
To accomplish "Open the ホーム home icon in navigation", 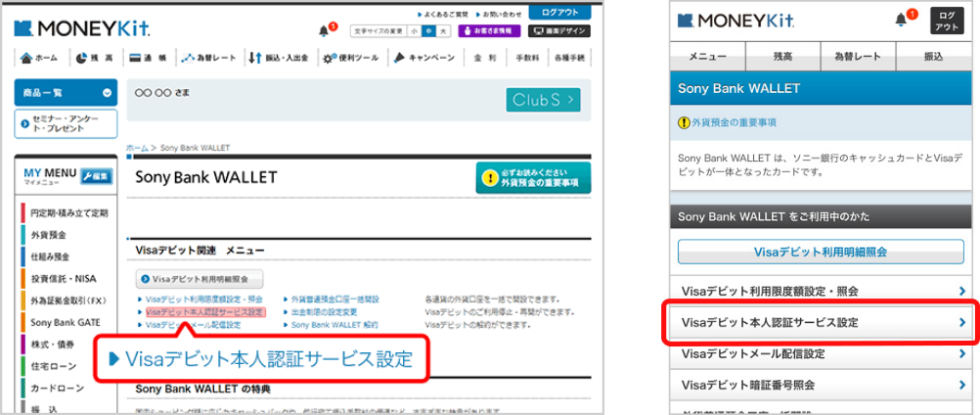I will [x=27, y=58].
